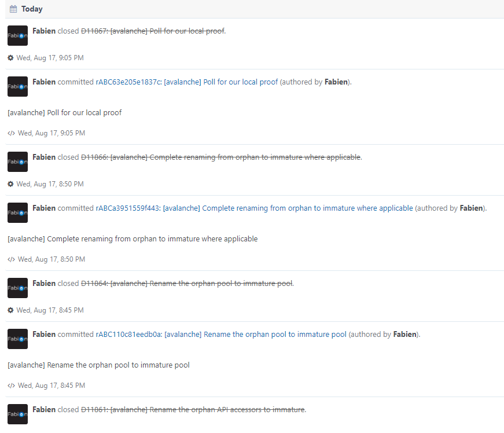Viewport: 504px width, 433px height.
Task: Click code timestamp 'Wed, Aug 17, 8:45 PM'
Action: (x=51, y=386)
